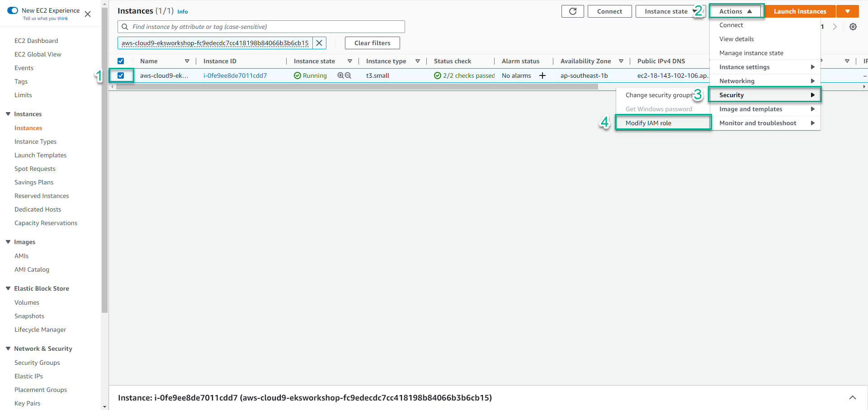Click Tell us what you think link
Viewport: 868px width, 410px height.
[x=45, y=19]
